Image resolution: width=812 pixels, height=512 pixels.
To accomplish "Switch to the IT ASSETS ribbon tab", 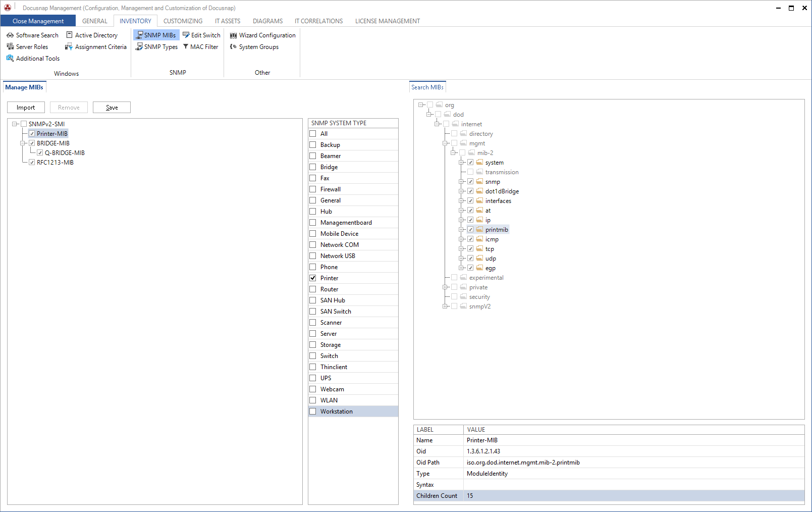I will click(228, 21).
